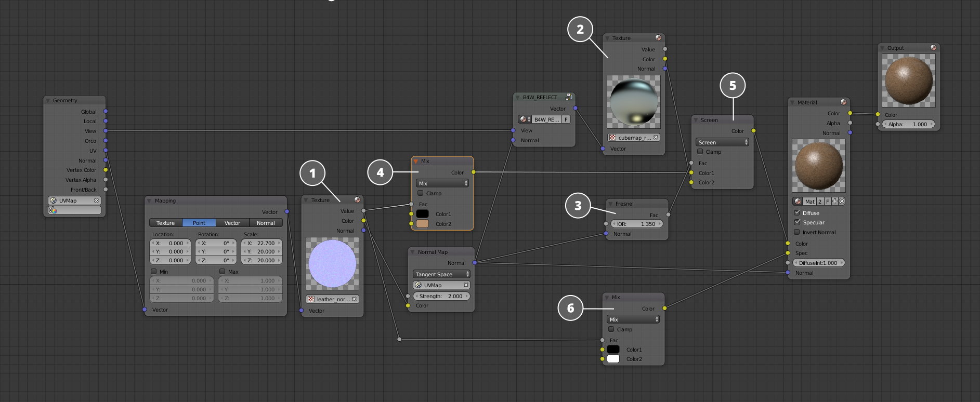Collapse the Mapping node with its triangle
Screen dimensions: 980x402
[x=149, y=201]
